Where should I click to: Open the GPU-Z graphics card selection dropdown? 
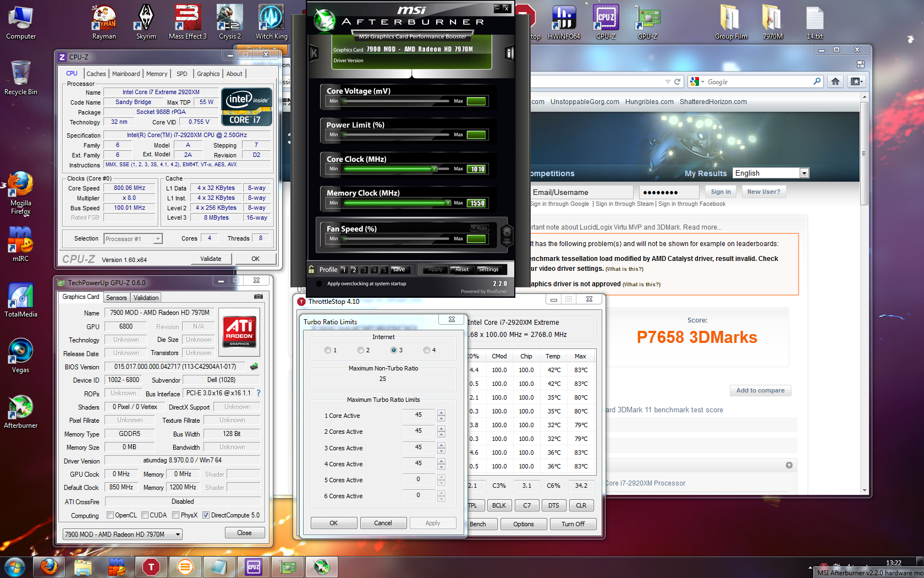[178, 535]
